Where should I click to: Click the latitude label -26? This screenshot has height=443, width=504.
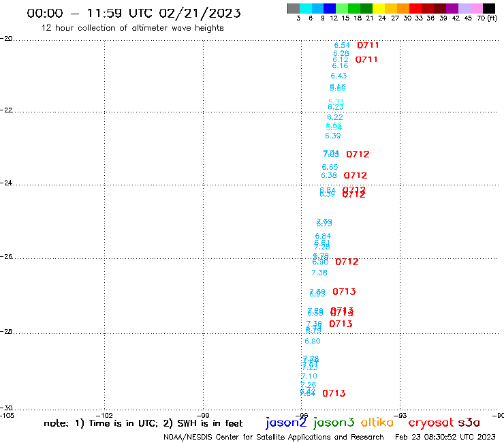(6, 257)
